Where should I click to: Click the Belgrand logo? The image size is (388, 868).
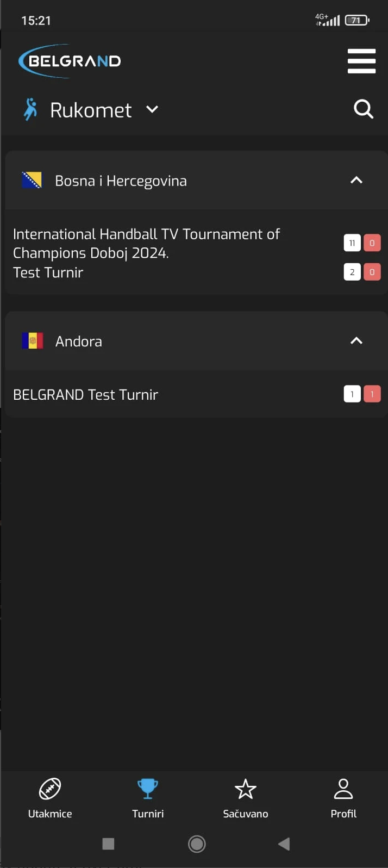[70, 61]
